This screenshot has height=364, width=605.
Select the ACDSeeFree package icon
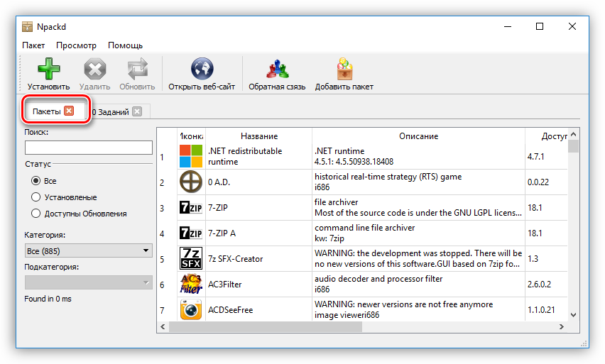pos(190,310)
